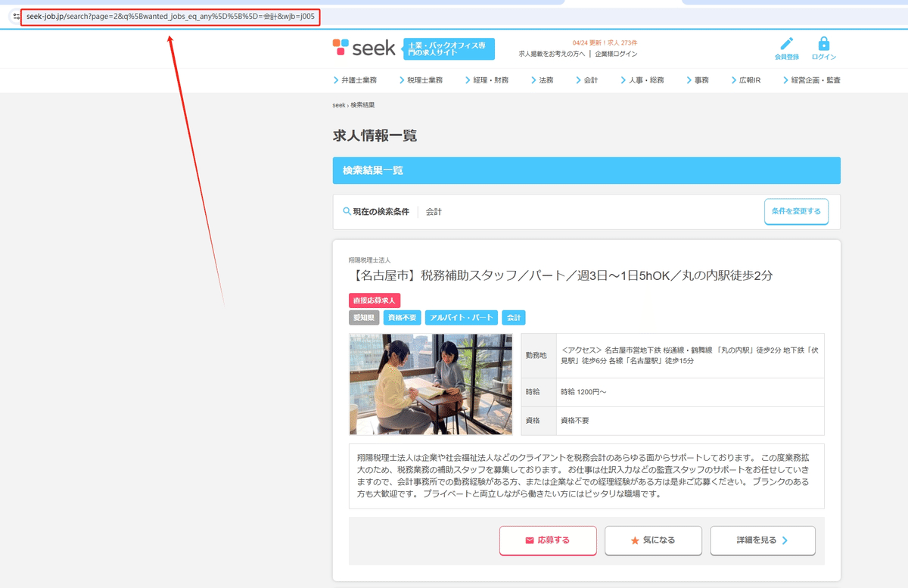The width and height of the screenshot is (908, 588).
Task: Click the 求人情報一覧 heading
Action: (375, 136)
